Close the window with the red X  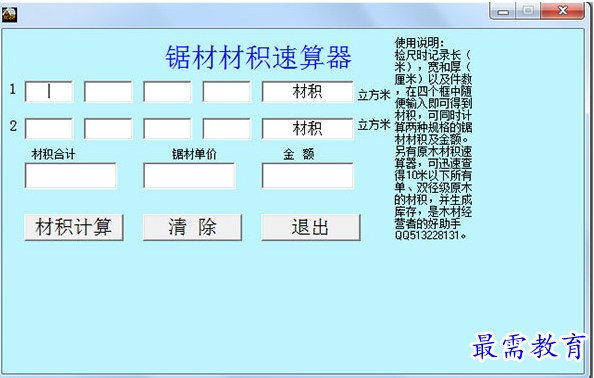pyautogui.click(x=563, y=11)
